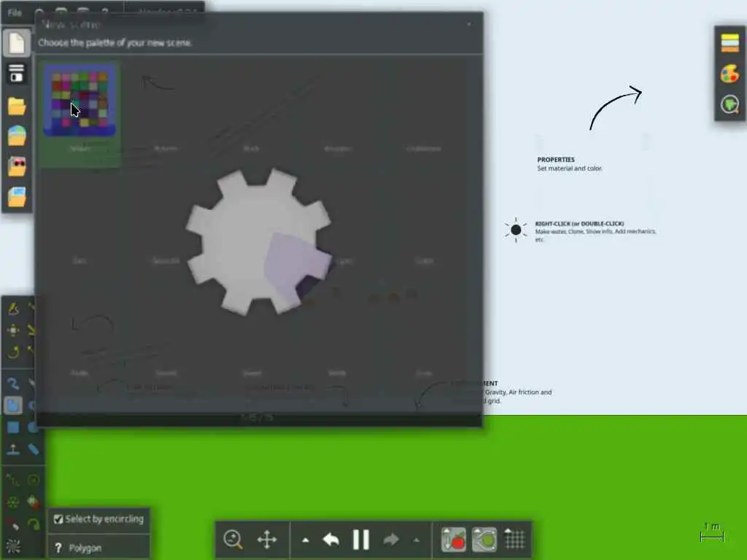Select the Spring tool
The image size is (747, 560).
(x=13, y=480)
